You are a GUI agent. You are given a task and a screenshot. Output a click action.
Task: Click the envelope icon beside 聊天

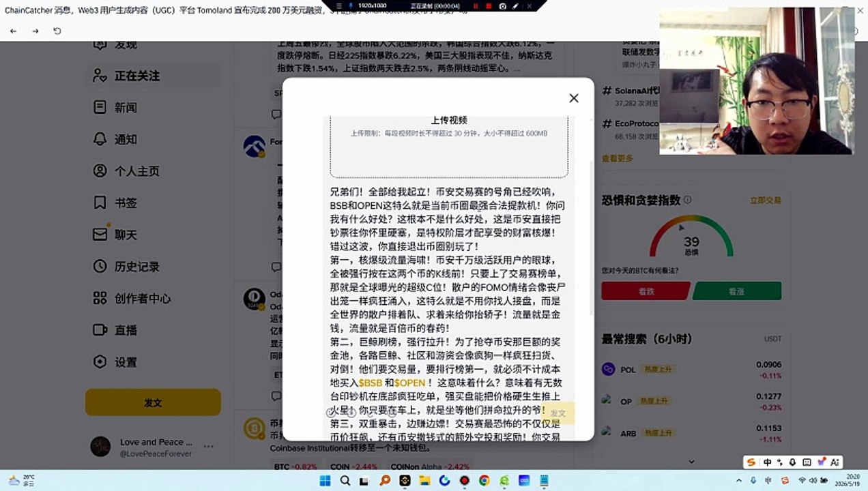(x=100, y=235)
